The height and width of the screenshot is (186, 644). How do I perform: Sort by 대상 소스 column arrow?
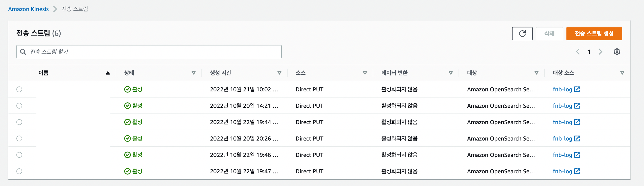tap(622, 73)
